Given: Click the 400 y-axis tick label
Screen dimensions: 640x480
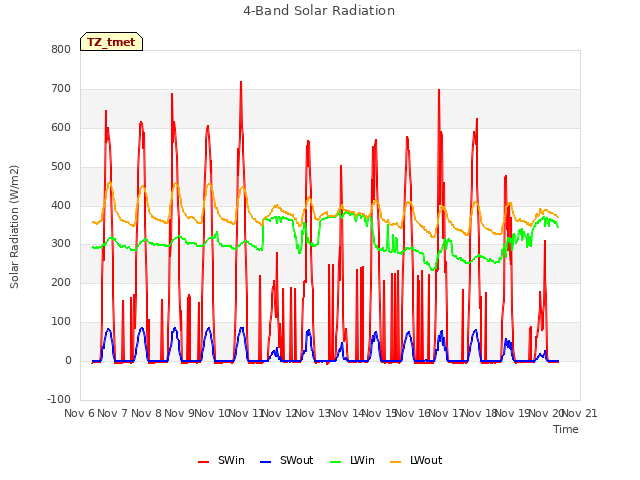Looking at the screenshot, I should pos(61,205).
